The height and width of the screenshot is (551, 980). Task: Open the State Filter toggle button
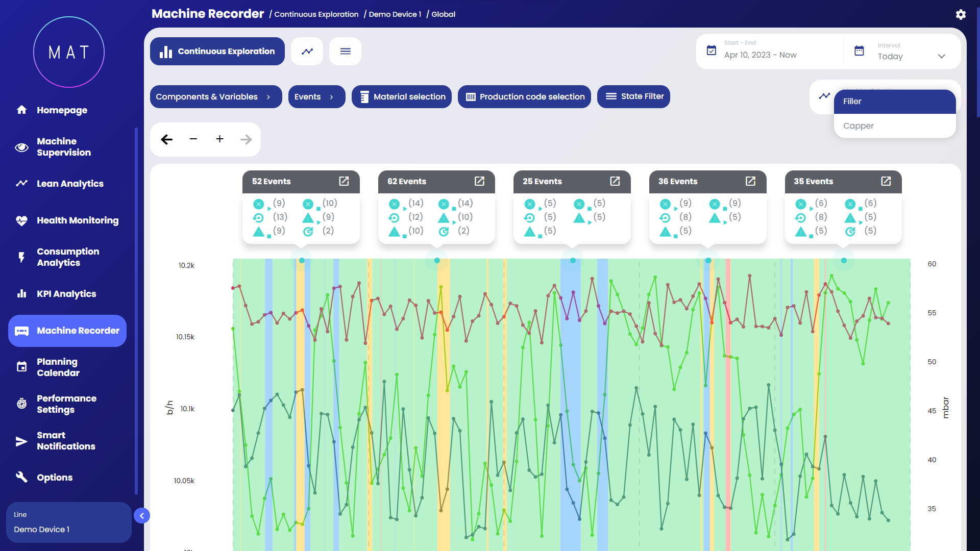pyautogui.click(x=633, y=96)
